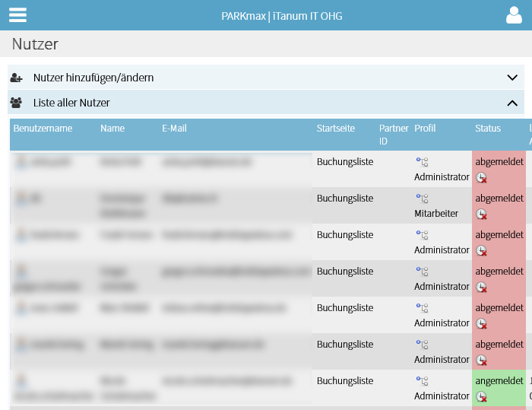Image resolution: width=532 pixels, height=410 pixels.
Task: Click the clock icon in the third user row
Action: tap(481, 250)
